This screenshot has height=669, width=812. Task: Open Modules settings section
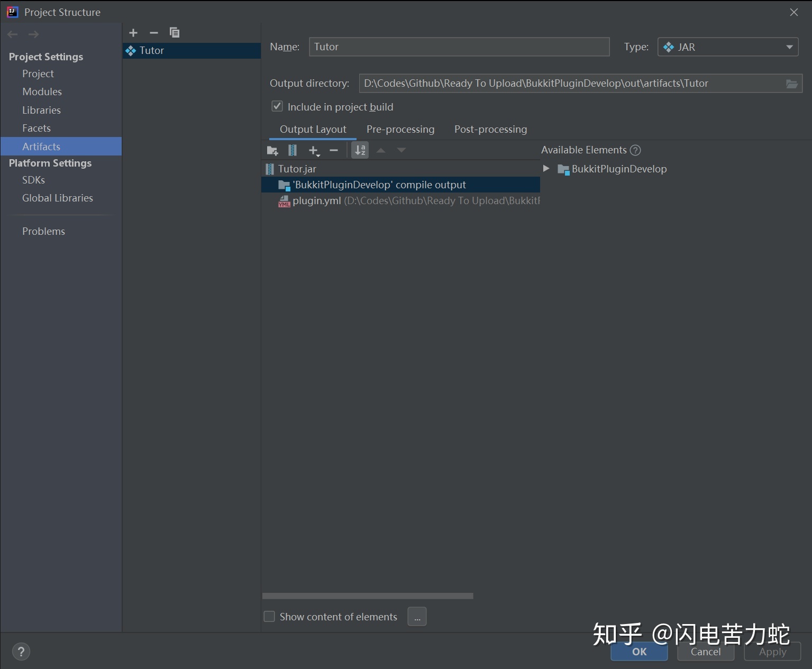coord(42,92)
